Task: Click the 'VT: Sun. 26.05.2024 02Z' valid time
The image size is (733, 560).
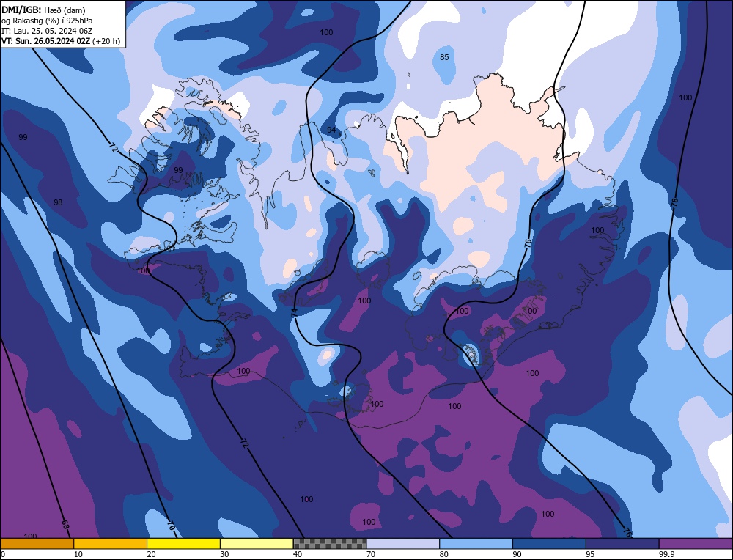Action: point(45,41)
